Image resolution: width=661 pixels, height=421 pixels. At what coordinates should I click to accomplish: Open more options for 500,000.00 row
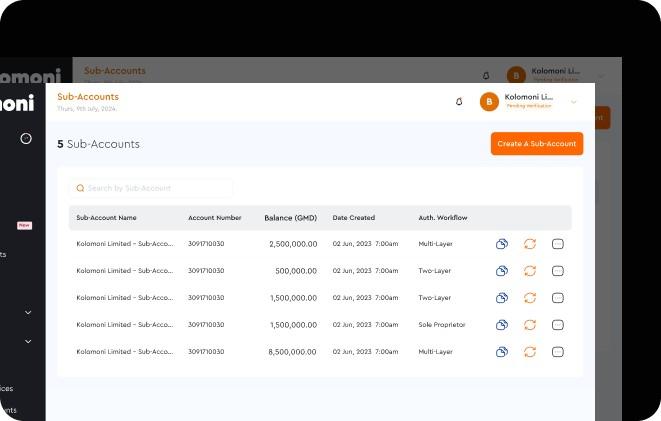pyautogui.click(x=558, y=271)
